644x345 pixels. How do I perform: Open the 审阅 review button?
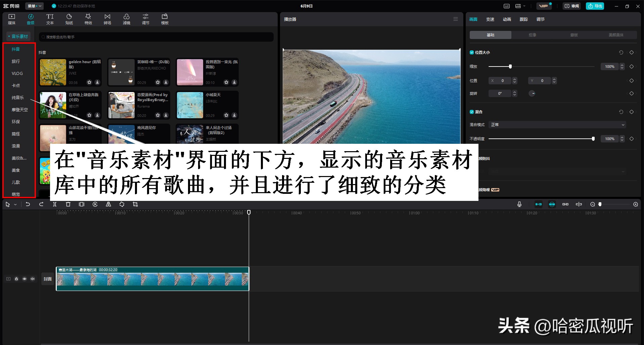coord(572,6)
